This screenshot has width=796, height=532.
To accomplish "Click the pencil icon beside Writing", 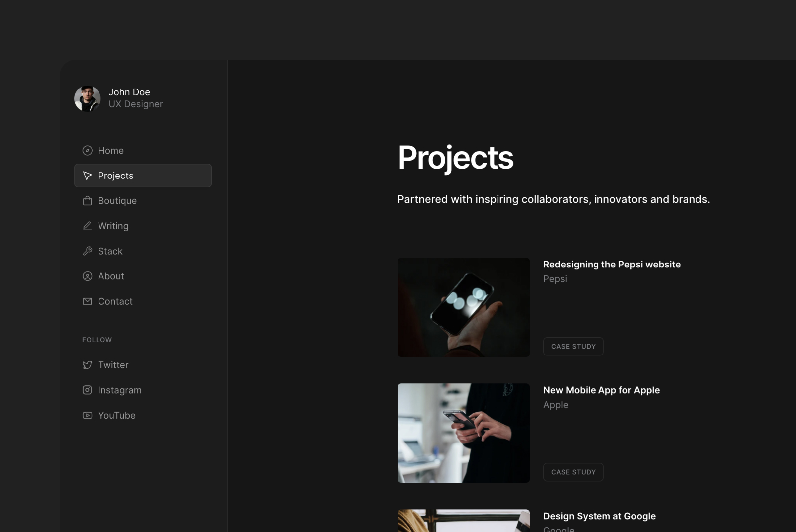I will point(87,226).
